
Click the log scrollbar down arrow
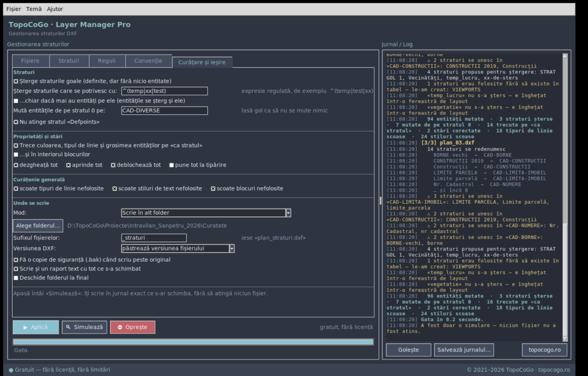click(565, 339)
